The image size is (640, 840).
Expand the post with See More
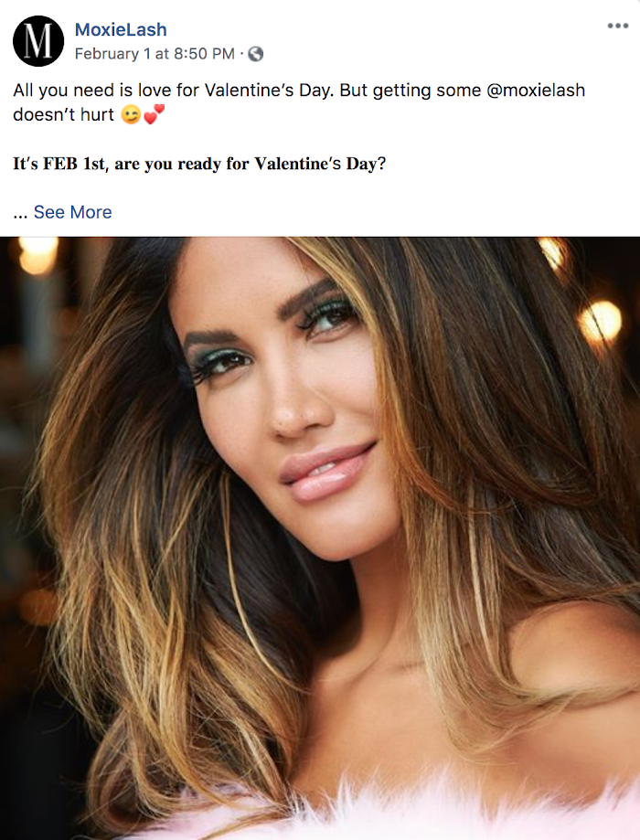73,212
